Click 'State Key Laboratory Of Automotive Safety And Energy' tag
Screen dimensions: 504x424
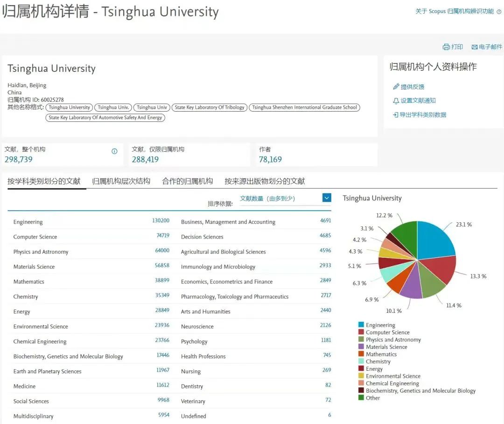tap(105, 118)
